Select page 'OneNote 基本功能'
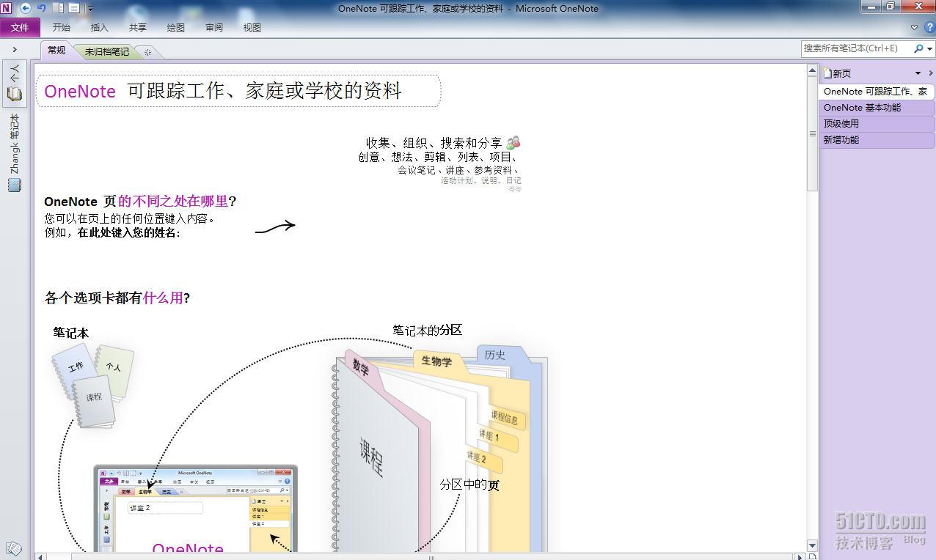Image resolution: width=936 pixels, height=560 pixels. (x=877, y=108)
